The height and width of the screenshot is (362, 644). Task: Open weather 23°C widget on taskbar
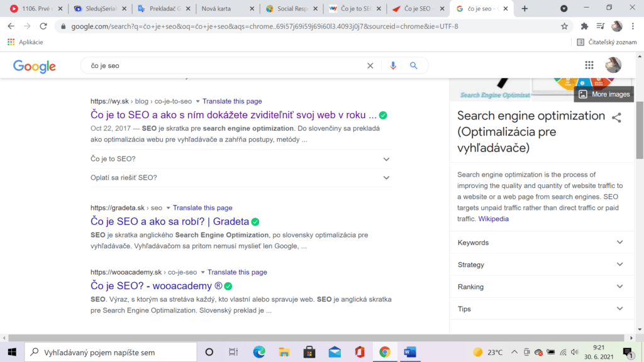(487, 352)
